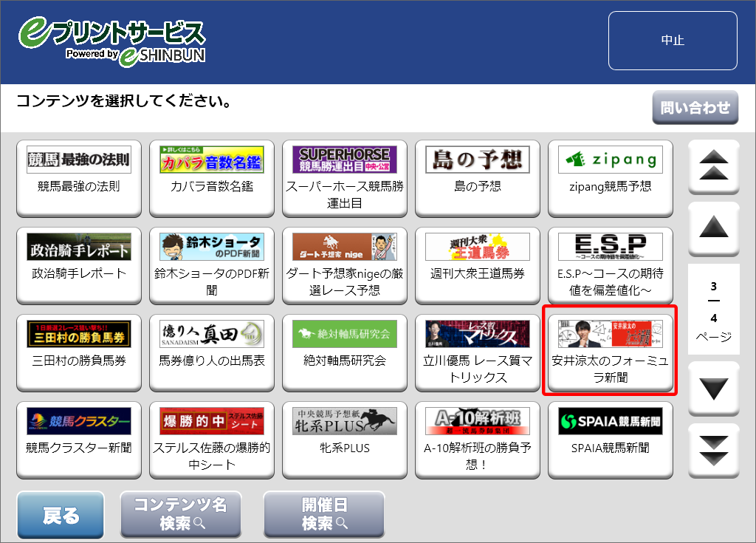Open the 問い合わせ inquiry button
756x543 pixels.
point(695,107)
